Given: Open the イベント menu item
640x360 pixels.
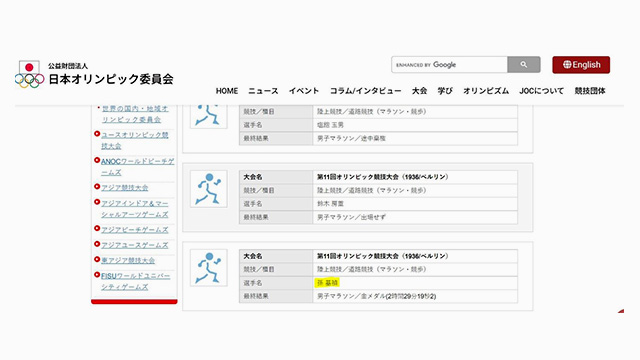Looking at the screenshot, I should pyautogui.click(x=304, y=91).
